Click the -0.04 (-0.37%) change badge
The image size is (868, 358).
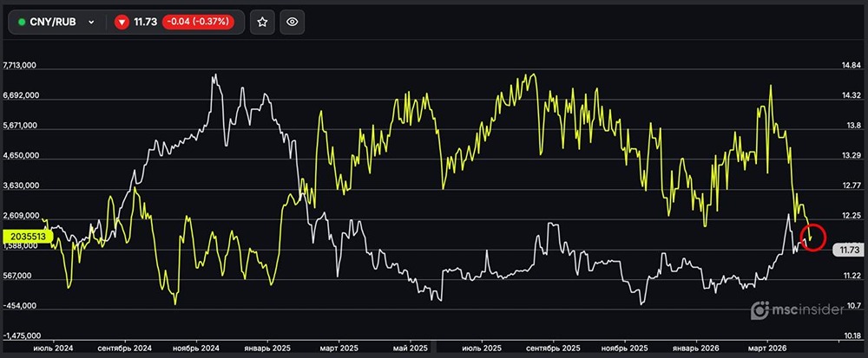pos(198,22)
